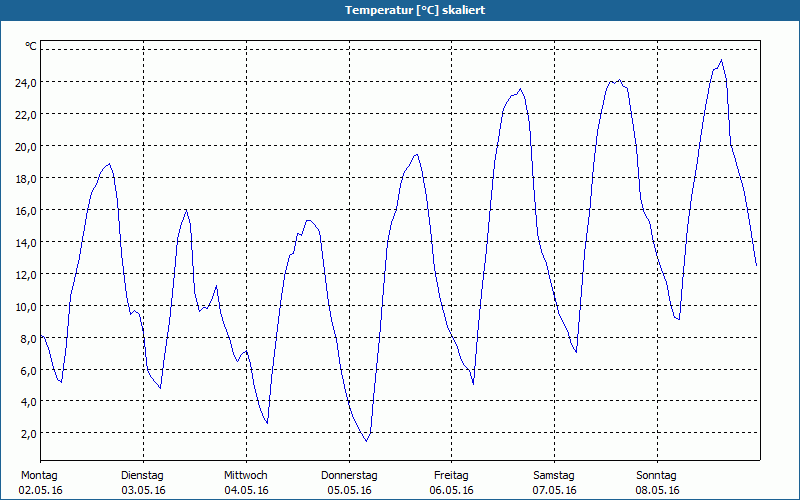Click the '2,0' y-axis label
The width and height of the screenshot is (800, 500).
(x=29, y=434)
